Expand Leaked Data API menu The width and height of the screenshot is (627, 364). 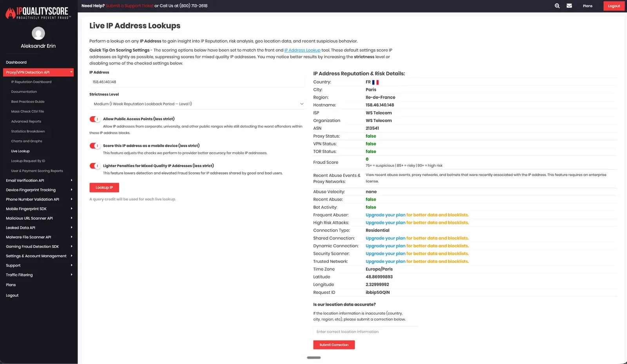pos(39,227)
